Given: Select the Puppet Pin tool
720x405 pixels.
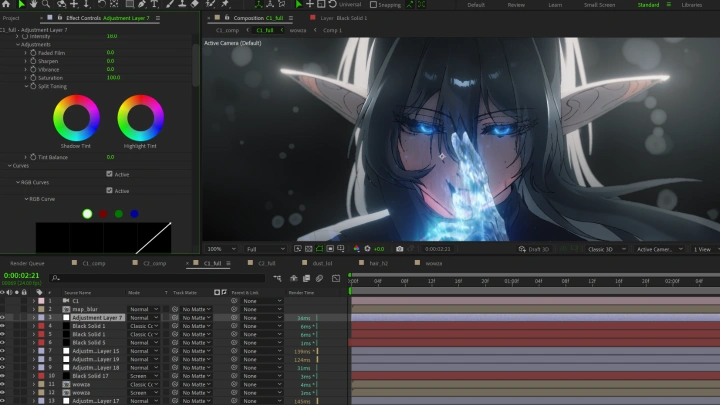Looking at the screenshot, I should click(225, 4).
